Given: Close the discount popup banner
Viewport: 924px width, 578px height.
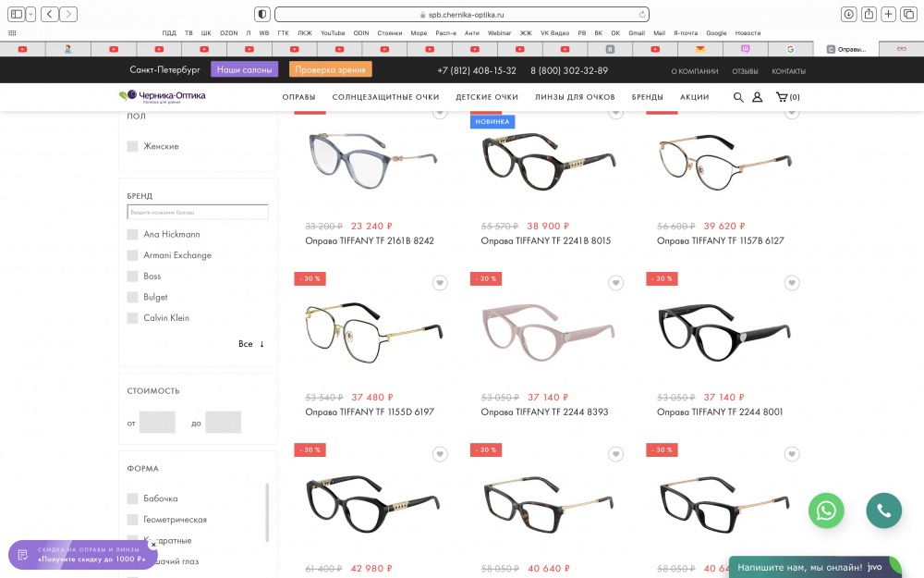Looking at the screenshot, I should pyautogui.click(x=153, y=545).
